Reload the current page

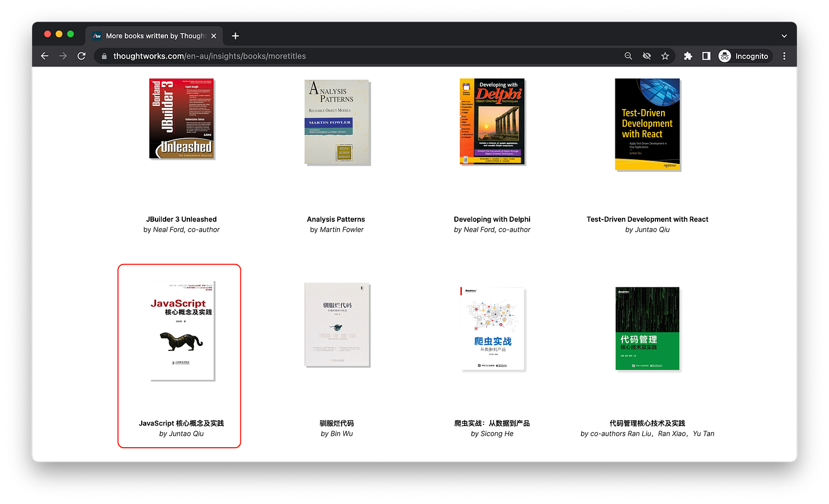pos(81,56)
